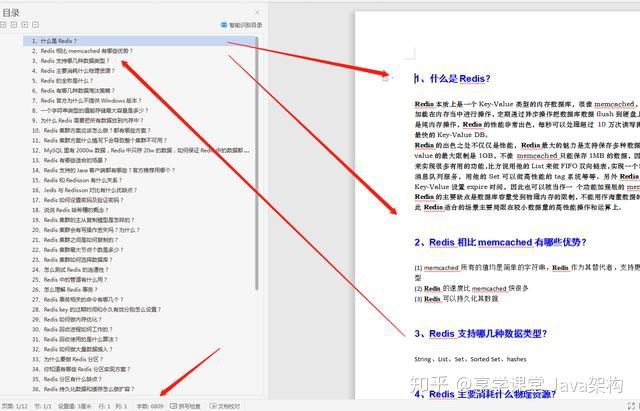Image resolution: width=640 pixels, height=411 pixels.
Task: Choose outline item 34 Redis 分区实现方案
Action: pos(81,369)
